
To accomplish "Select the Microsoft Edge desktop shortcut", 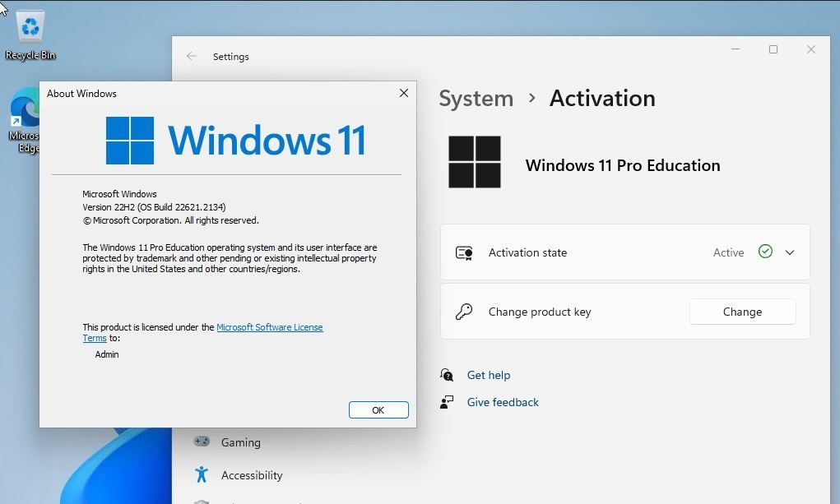I will [x=24, y=121].
